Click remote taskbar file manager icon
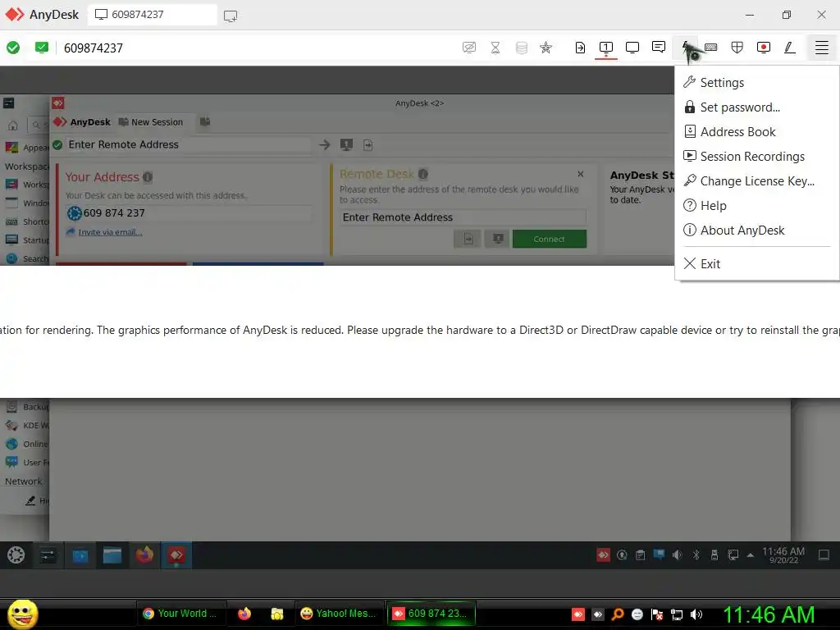Image resolution: width=840 pixels, height=630 pixels. click(112, 555)
